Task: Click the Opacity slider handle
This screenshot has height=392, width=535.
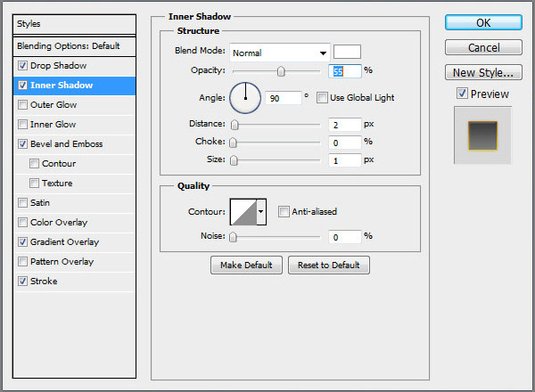Action: coord(281,71)
